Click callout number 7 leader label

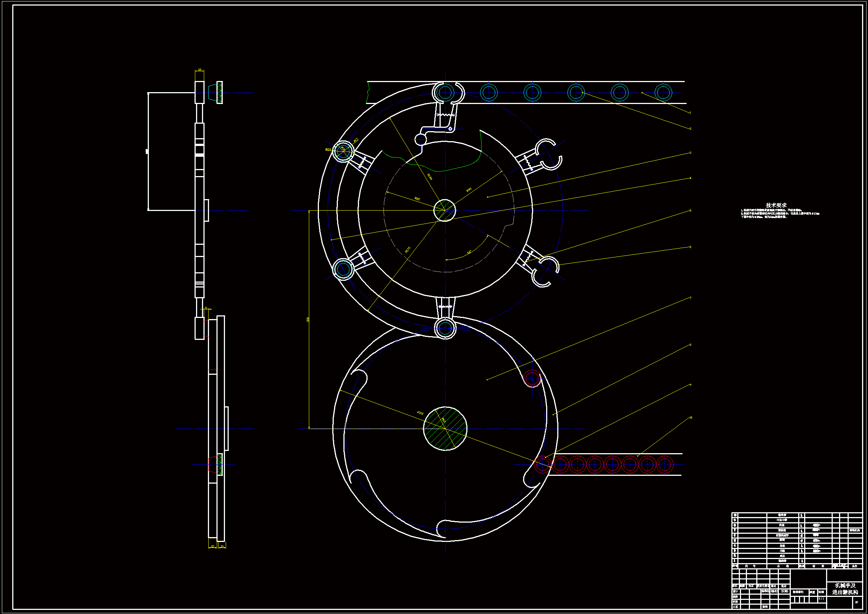(690, 298)
